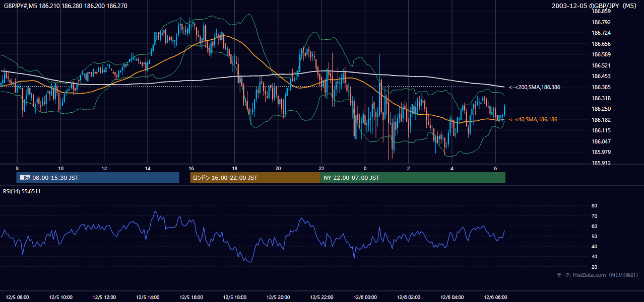644x302 pixels.
Task: Click price axis label 186.182
Action: [602, 120]
